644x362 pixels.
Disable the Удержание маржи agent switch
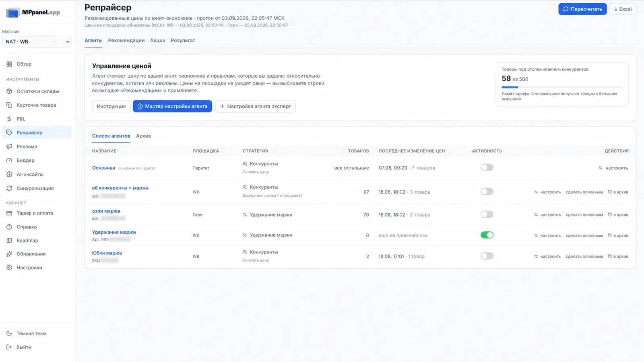coord(487,235)
